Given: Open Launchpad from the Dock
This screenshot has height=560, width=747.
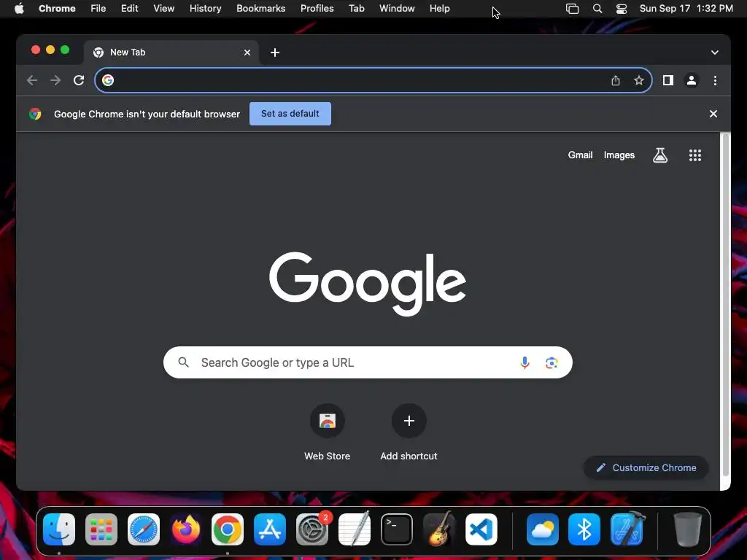Looking at the screenshot, I should coord(101,529).
